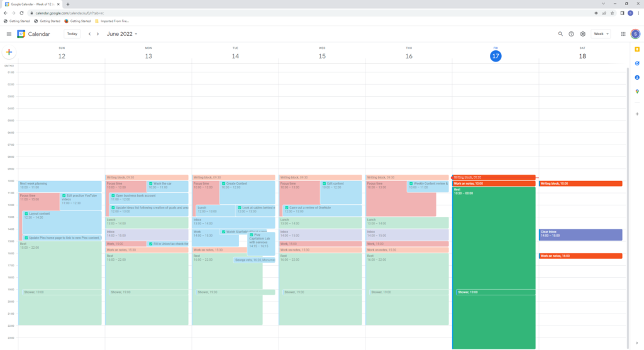
Task: Open purple Clear Inbox event on Saturday
Action: click(x=580, y=235)
